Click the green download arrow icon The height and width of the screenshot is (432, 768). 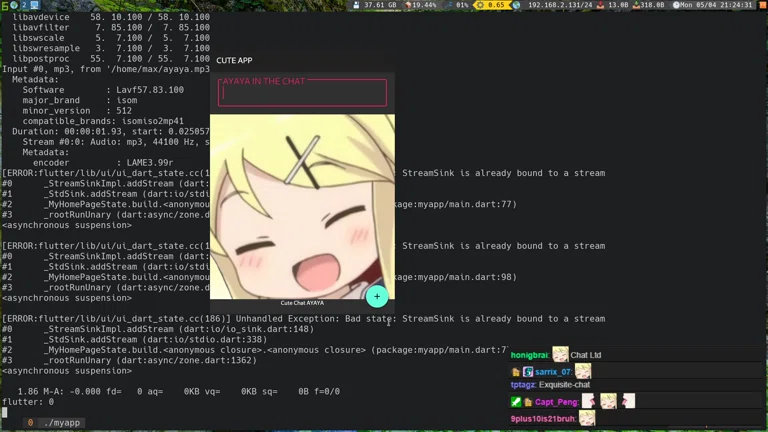[x=636, y=5]
